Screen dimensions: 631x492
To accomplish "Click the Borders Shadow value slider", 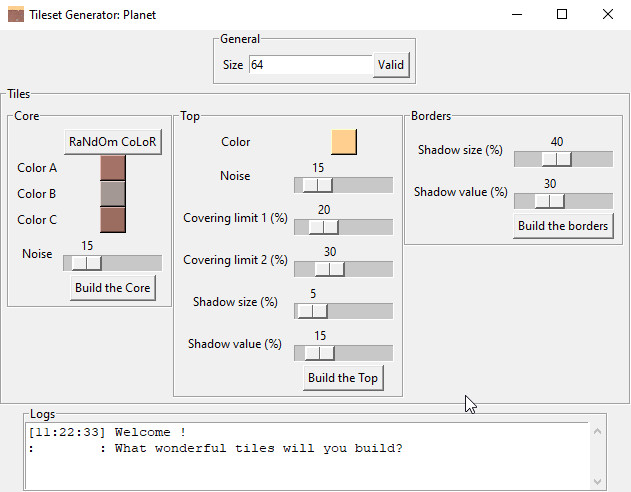I will (x=563, y=201).
